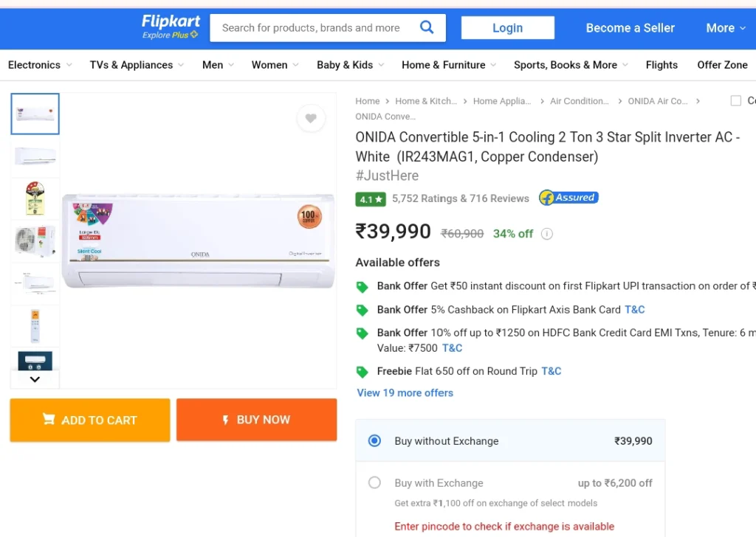Open View 19 more offers link
The image size is (756, 537).
point(405,393)
